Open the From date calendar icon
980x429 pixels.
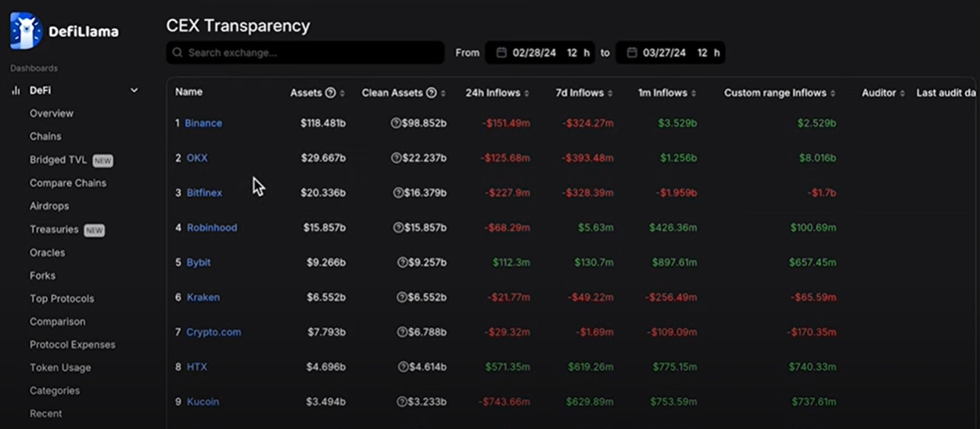pyautogui.click(x=501, y=53)
